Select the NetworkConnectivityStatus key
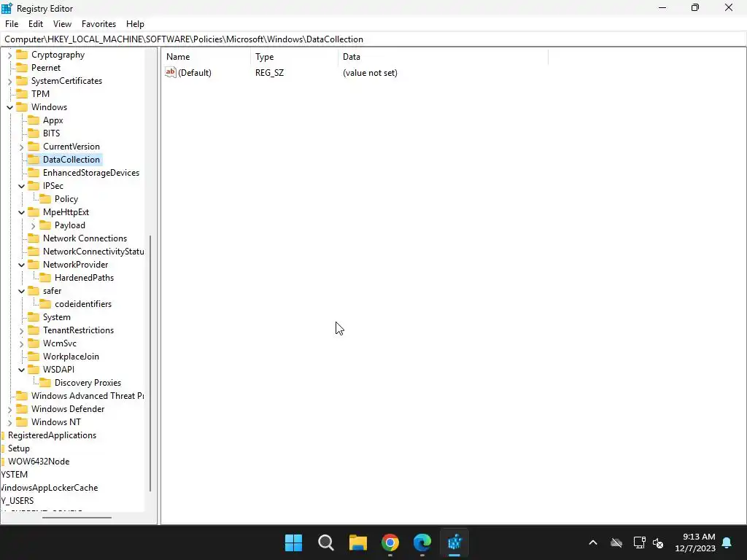The image size is (747, 560). 93,252
